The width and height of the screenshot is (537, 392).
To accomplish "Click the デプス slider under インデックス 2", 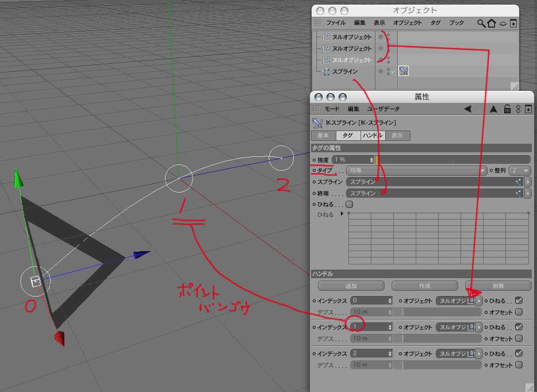I will [x=438, y=365].
